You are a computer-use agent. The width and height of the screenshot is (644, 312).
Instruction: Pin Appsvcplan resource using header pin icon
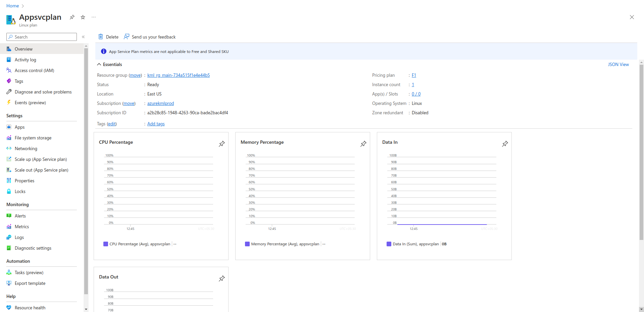tap(72, 17)
